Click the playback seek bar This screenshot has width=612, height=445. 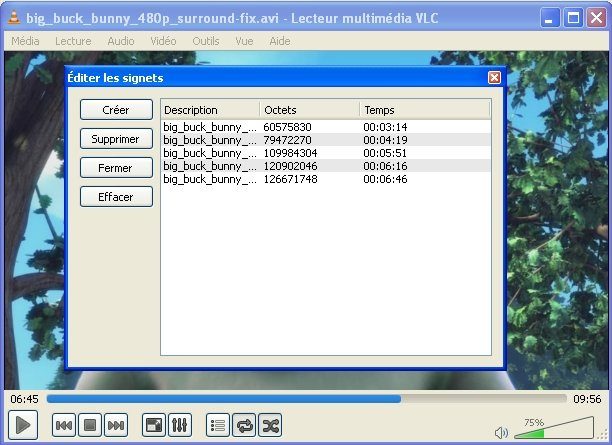[x=306, y=399]
